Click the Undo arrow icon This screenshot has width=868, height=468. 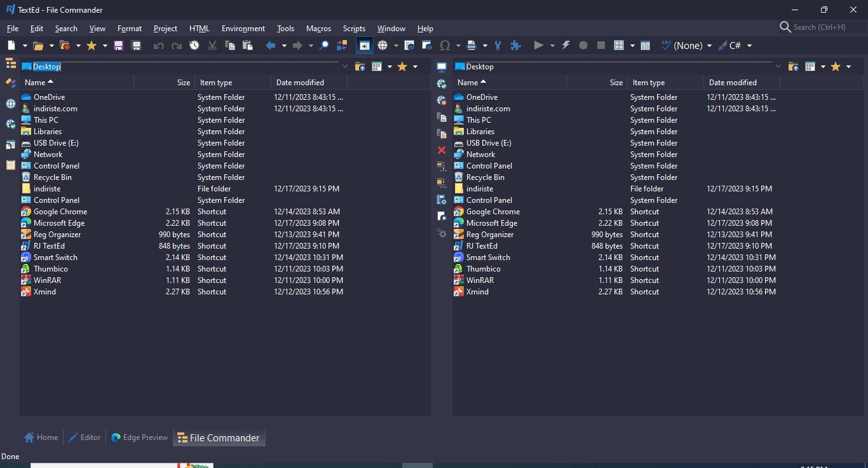(159, 46)
